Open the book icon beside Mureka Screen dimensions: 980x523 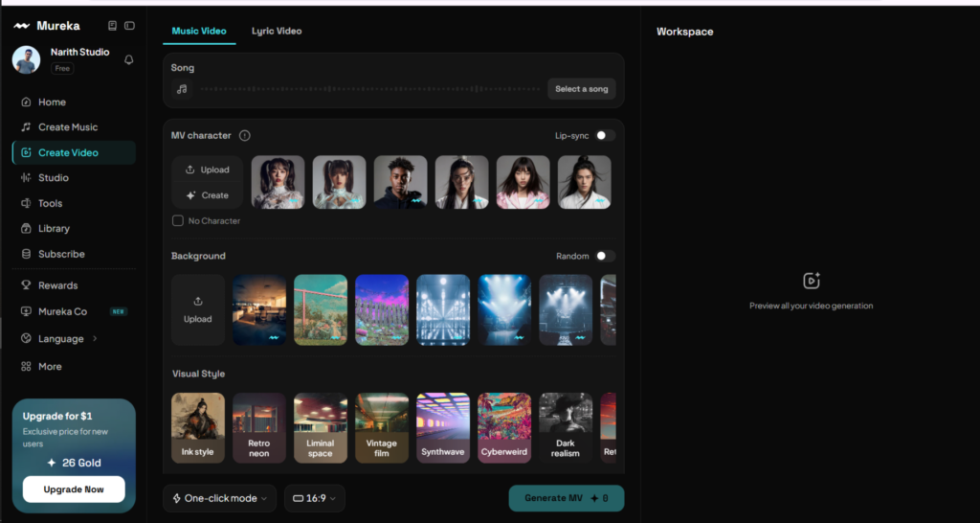click(113, 26)
